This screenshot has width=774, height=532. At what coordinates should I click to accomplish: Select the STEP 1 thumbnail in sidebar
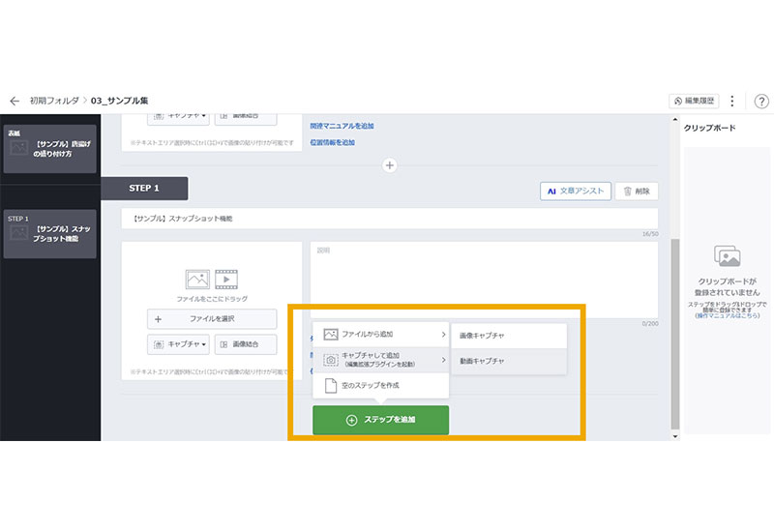[50, 233]
